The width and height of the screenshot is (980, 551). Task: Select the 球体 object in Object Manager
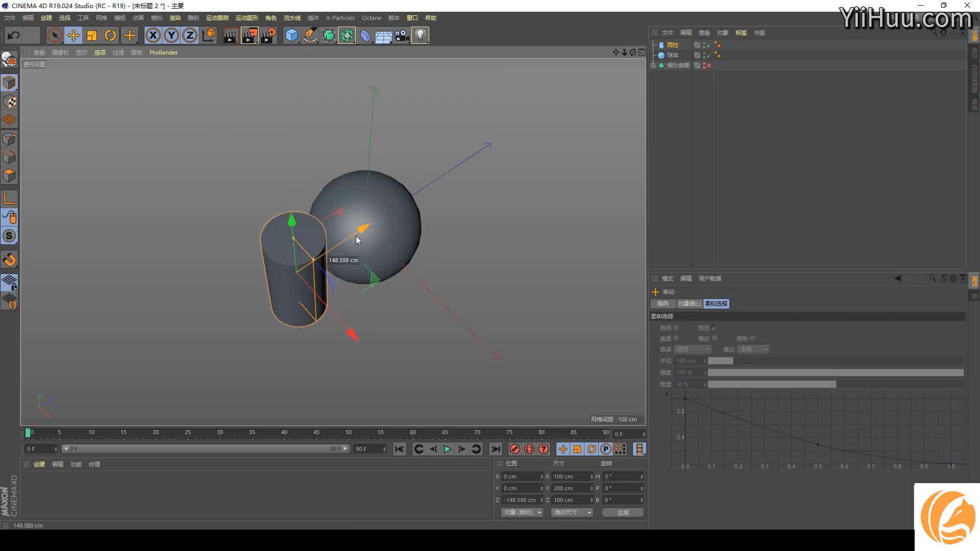[672, 55]
